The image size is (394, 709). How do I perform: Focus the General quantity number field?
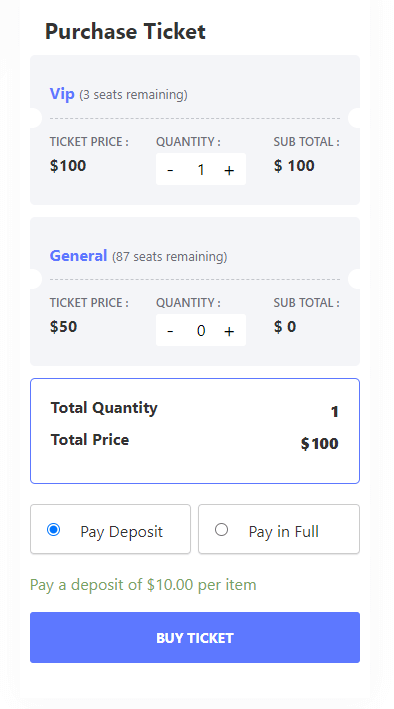tap(200, 331)
